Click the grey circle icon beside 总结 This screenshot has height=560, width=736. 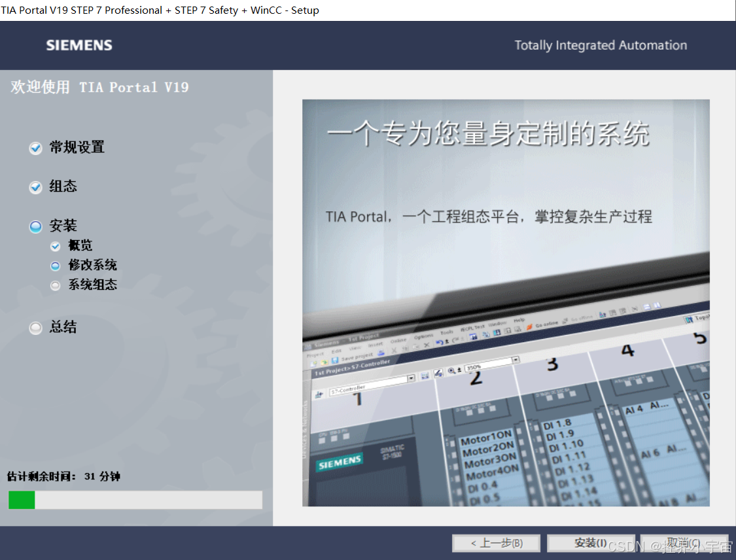(36, 328)
